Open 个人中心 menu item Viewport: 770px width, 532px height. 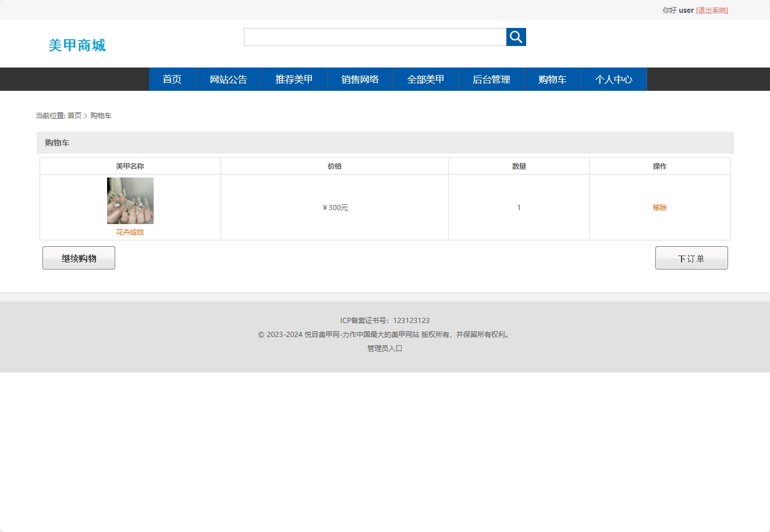pyautogui.click(x=614, y=79)
